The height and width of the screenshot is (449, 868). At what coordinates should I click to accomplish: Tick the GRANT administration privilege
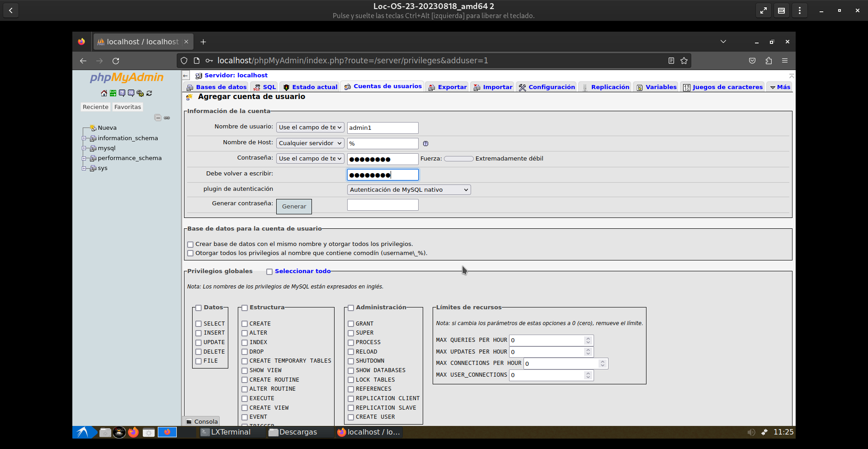click(x=351, y=324)
